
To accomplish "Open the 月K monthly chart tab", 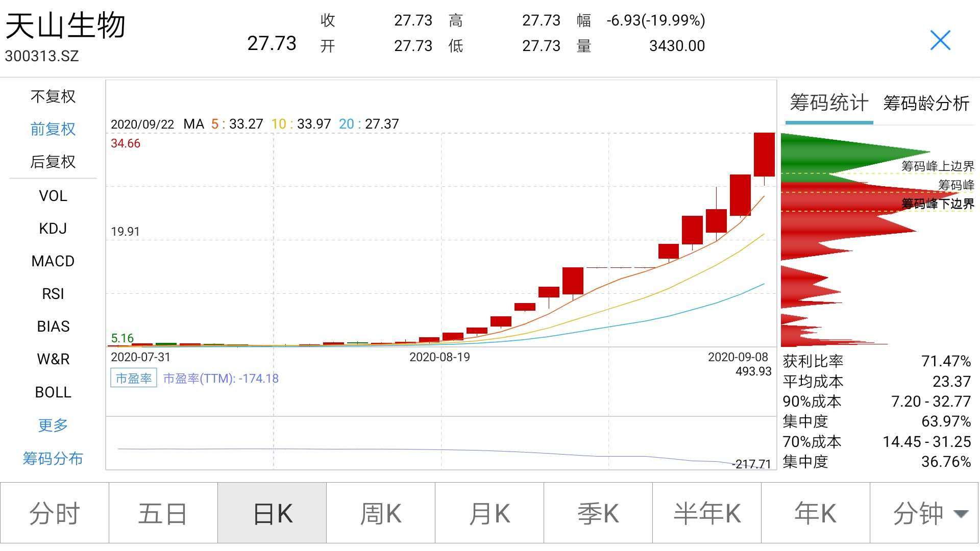I will click(x=489, y=513).
